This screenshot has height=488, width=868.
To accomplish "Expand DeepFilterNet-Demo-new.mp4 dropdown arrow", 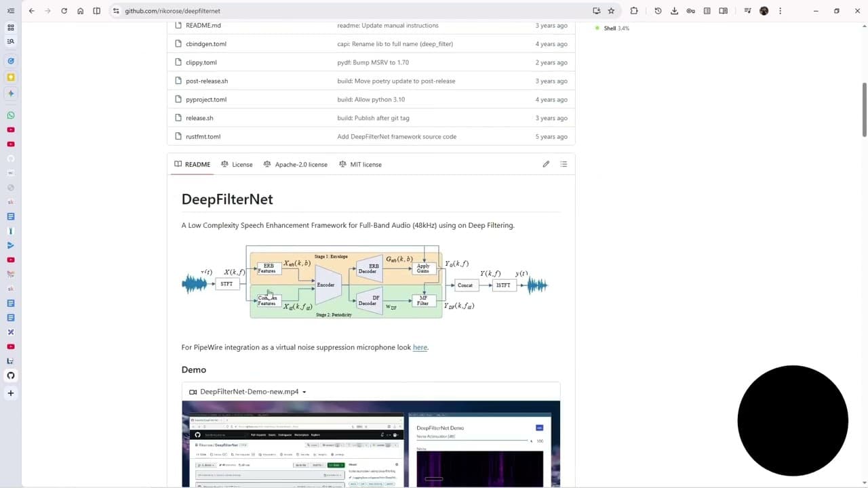I will pyautogui.click(x=304, y=392).
